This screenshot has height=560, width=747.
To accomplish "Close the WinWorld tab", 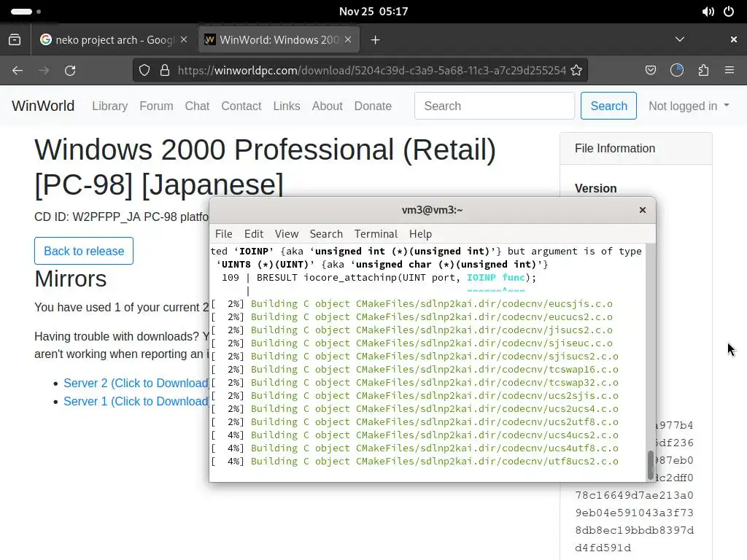I will coord(348,39).
